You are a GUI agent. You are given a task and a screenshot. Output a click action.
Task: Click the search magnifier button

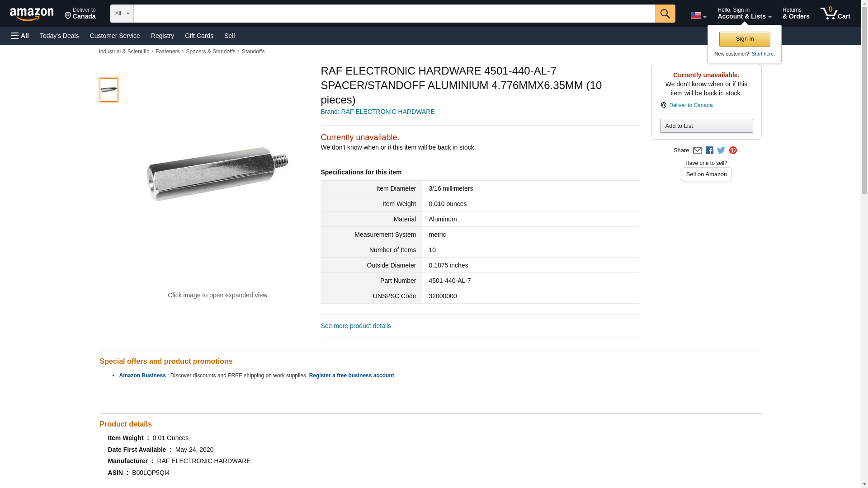pyautogui.click(x=665, y=14)
